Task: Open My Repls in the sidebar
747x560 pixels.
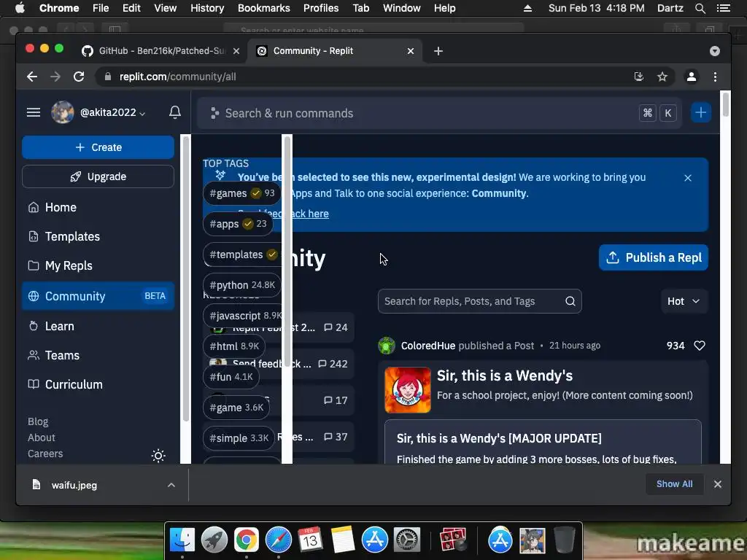Action: click(98, 265)
